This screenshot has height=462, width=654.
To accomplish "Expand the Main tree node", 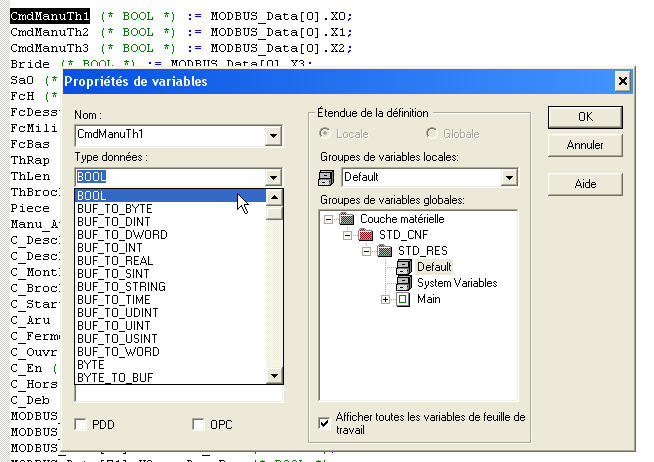I will coord(386,299).
